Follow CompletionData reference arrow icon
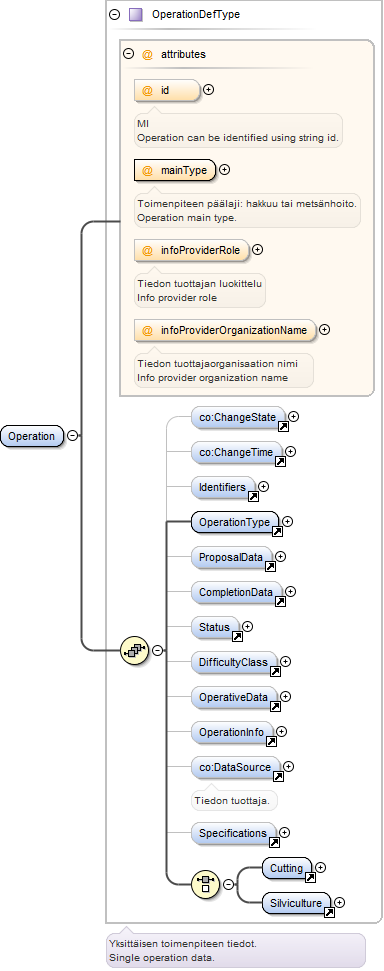The width and height of the screenshot is (384, 971). pyautogui.click(x=280, y=601)
